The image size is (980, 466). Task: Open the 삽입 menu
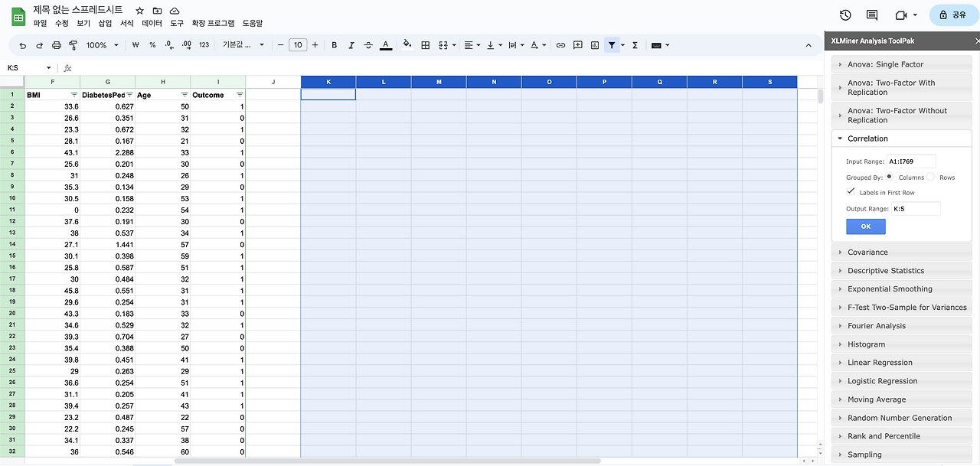click(x=105, y=24)
